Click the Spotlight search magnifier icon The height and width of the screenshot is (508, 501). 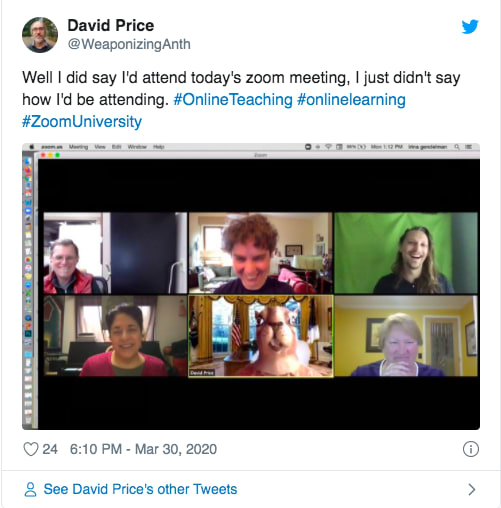pyautogui.click(x=457, y=147)
